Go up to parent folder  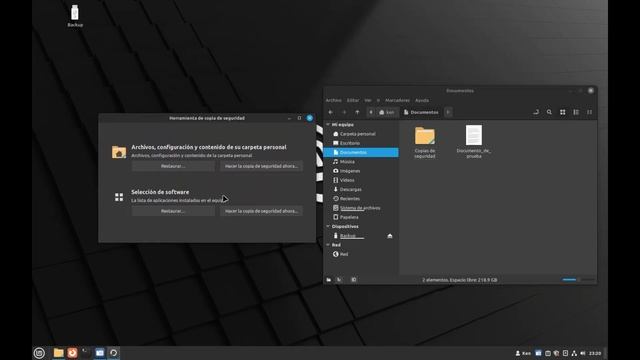point(357,112)
